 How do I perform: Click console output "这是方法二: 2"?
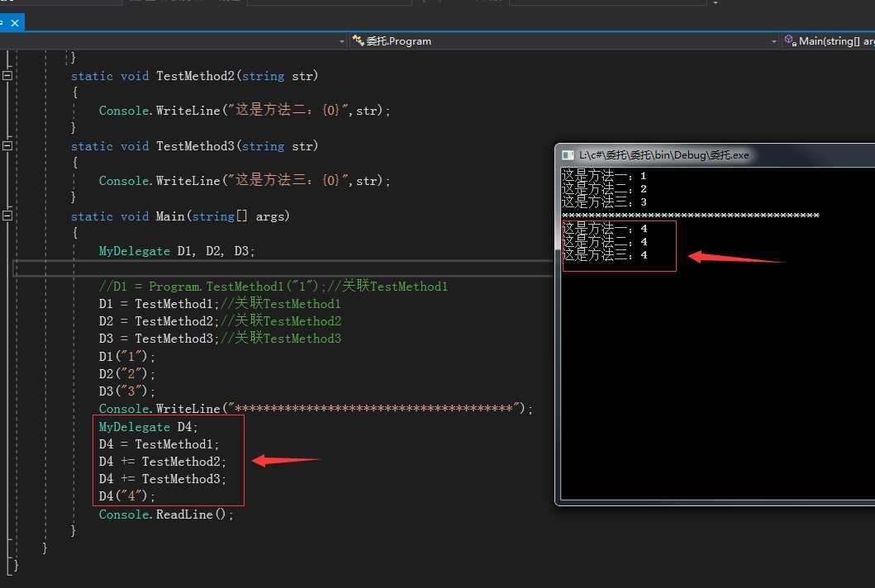click(x=604, y=189)
